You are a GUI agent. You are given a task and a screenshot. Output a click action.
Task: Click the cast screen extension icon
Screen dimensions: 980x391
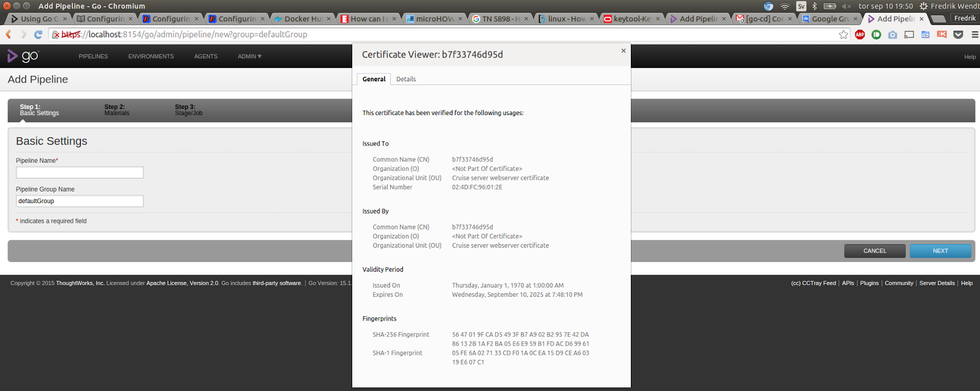point(909,34)
